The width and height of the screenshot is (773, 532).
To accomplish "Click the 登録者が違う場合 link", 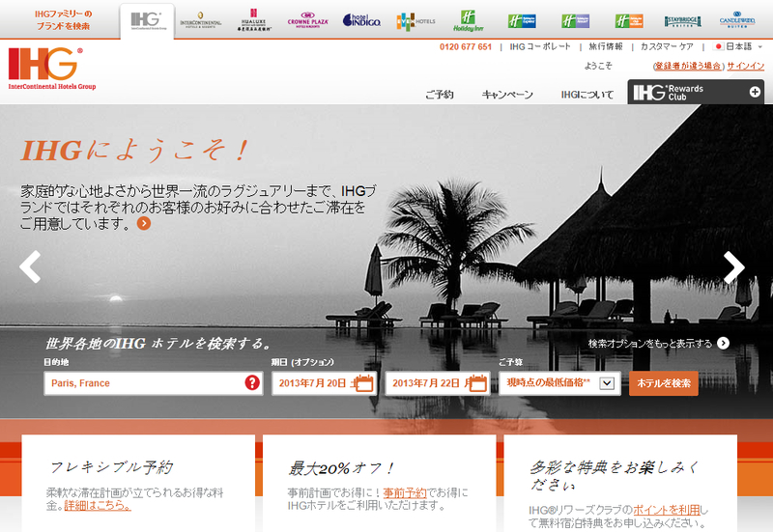I will [x=688, y=66].
